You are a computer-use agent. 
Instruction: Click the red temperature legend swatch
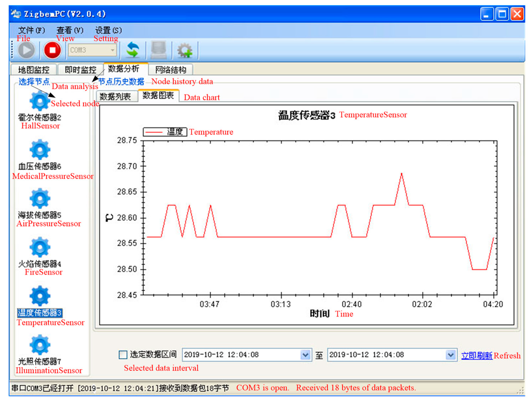coord(154,132)
